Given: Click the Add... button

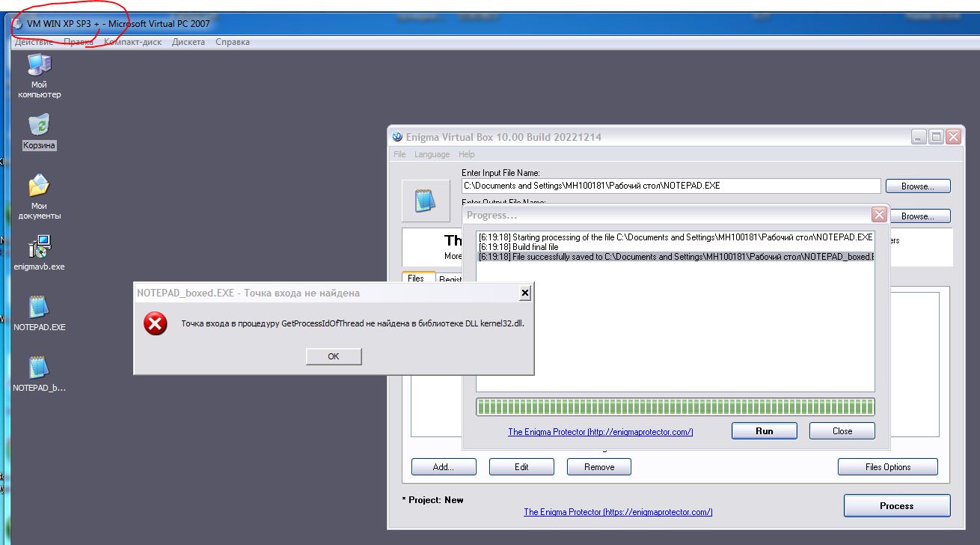Looking at the screenshot, I should (x=444, y=467).
